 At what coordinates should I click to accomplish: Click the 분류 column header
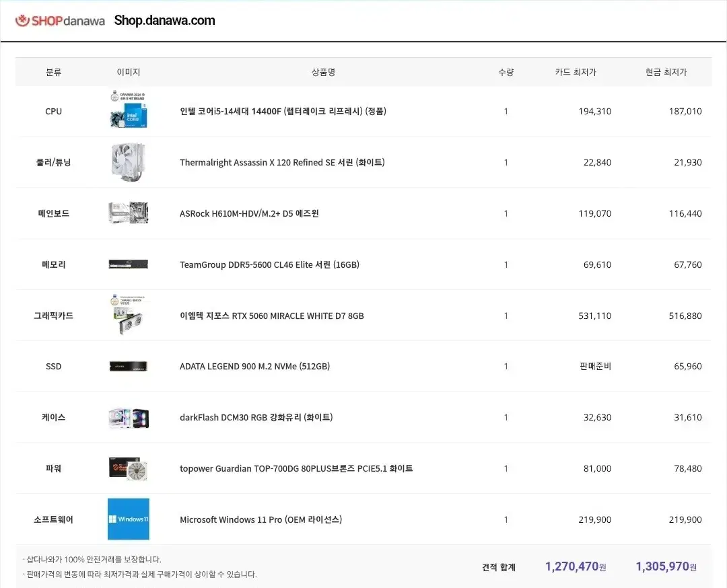pyautogui.click(x=53, y=72)
